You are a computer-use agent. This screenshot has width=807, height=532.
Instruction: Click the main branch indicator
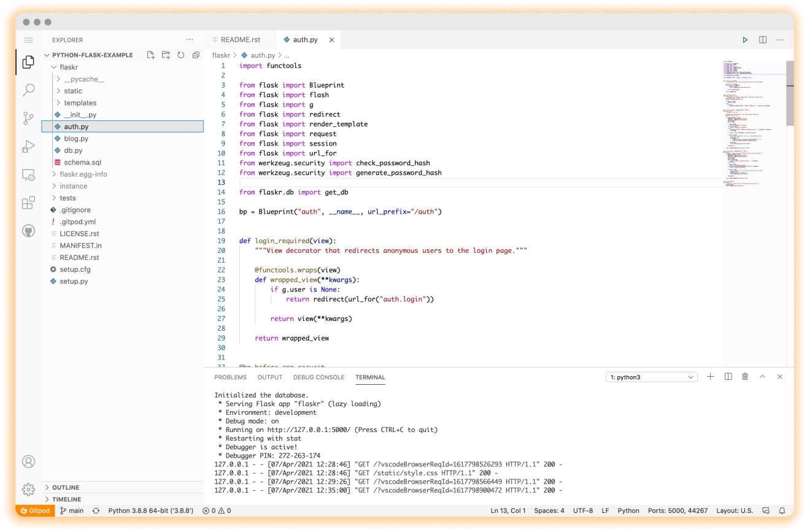click(72, 511)
